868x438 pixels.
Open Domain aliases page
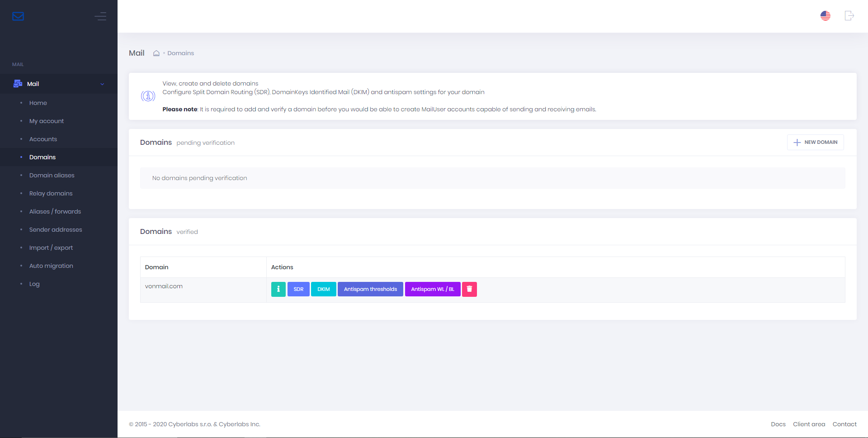52,175
